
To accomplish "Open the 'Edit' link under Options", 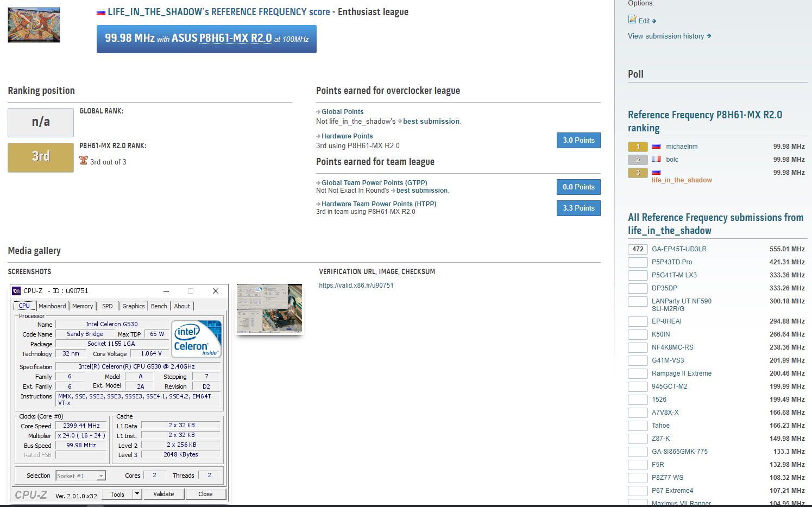I will (647, 21).
